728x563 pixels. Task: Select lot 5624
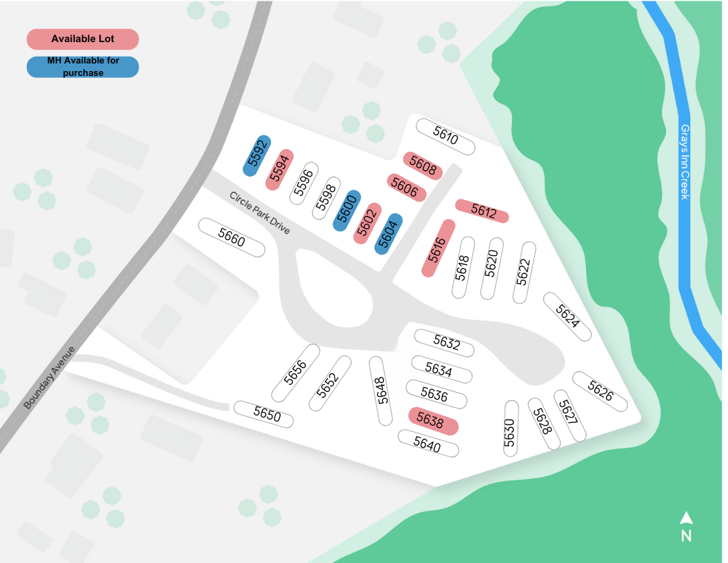point(567,317)
